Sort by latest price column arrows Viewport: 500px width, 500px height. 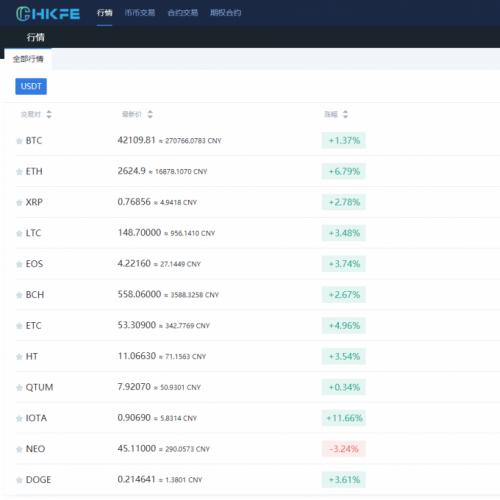pos(150,114)
